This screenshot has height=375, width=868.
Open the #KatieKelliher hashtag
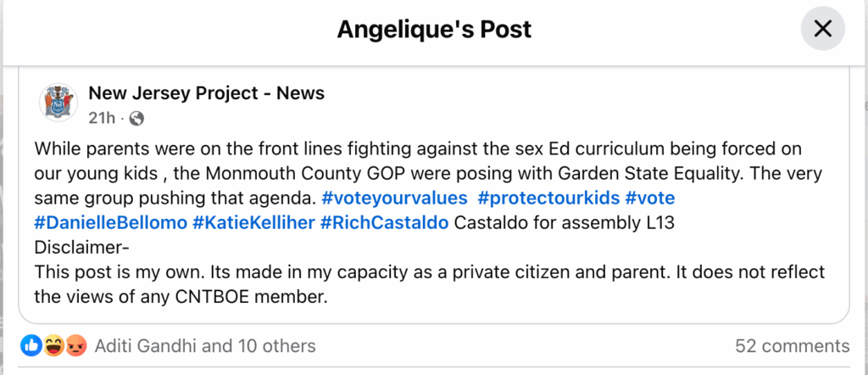pyautogui.click(x=253, y=222)
